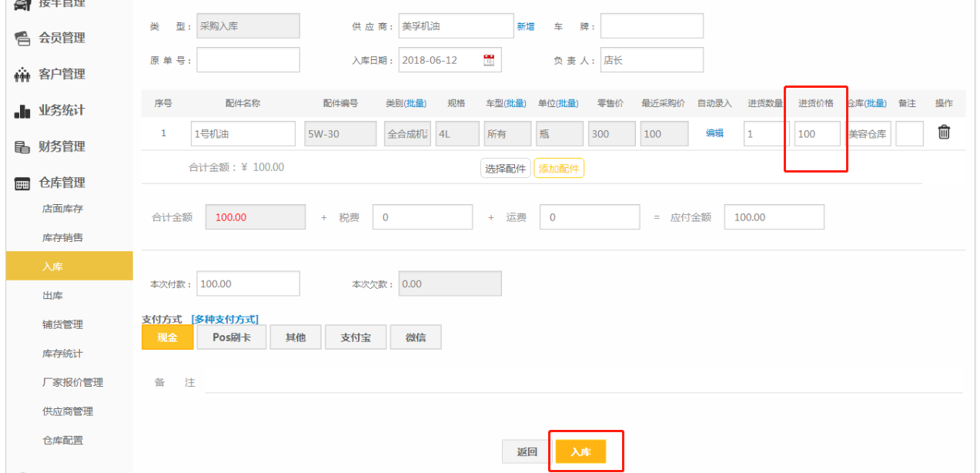The width and height of the screenshot is (980, 473).
Task: Open 类别 batch (批量) selector
Action: (x=416, y=103)
